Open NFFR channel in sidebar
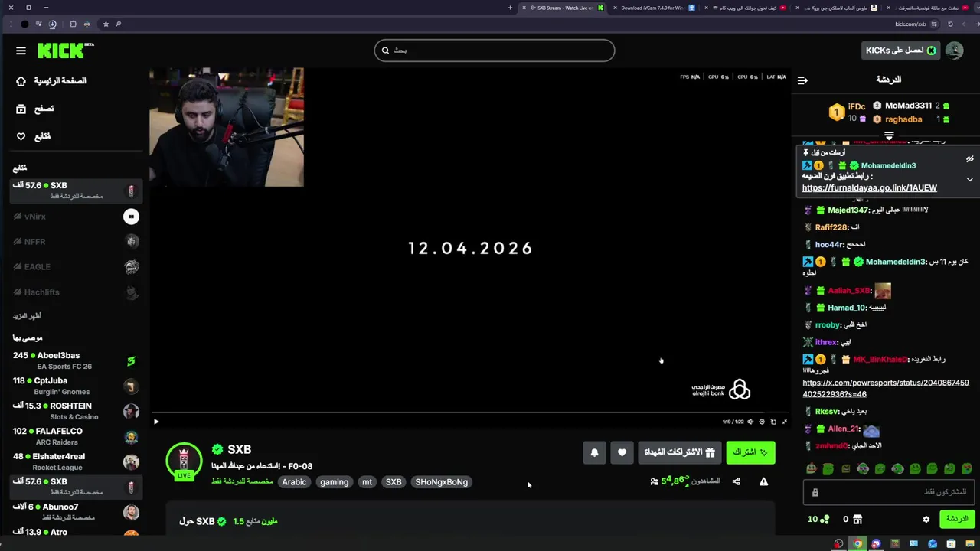 [x=75, y=242]
